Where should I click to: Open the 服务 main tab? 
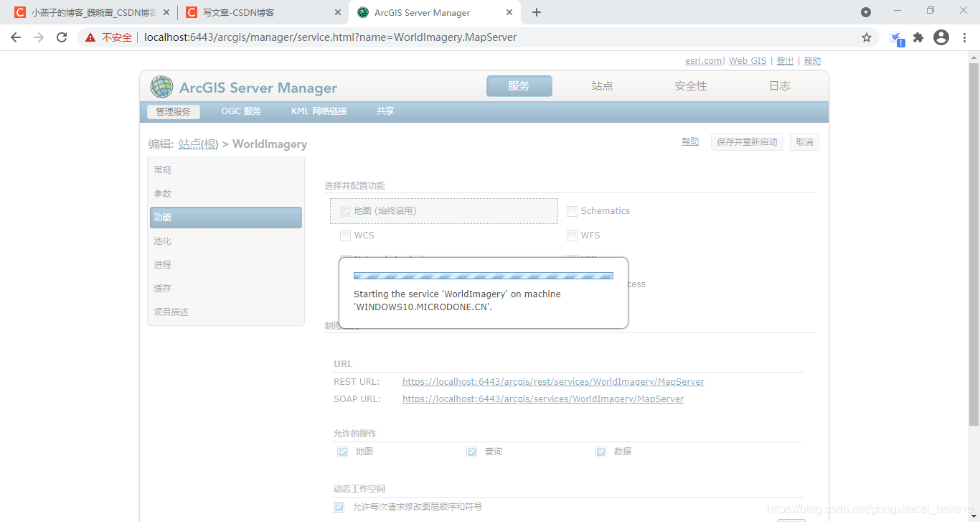click(x=519, y=86)
